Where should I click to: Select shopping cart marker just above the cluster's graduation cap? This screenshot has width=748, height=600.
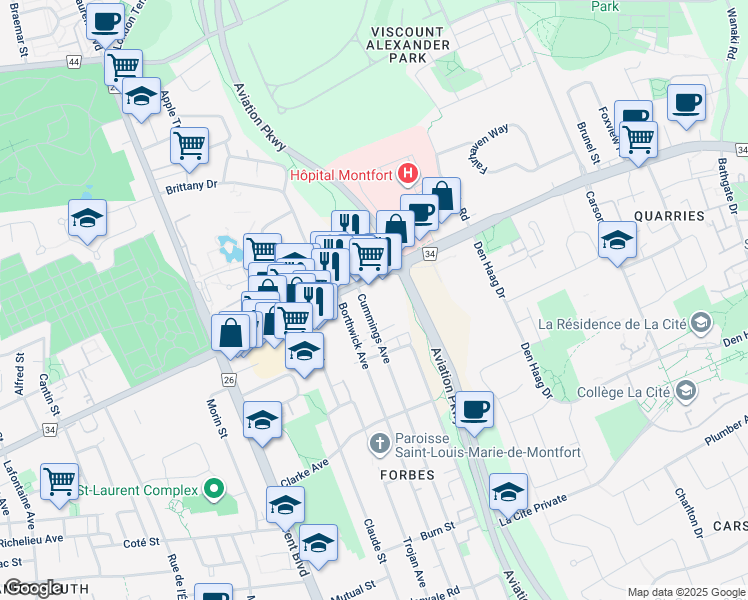tap(294, 319)
